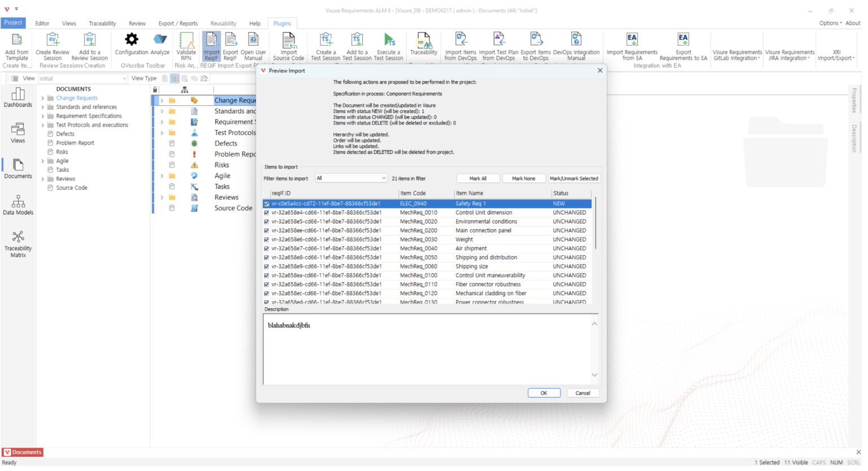Click inside the Description text area
This screenshot has height=471, width=868.
(x=427, y=349)
